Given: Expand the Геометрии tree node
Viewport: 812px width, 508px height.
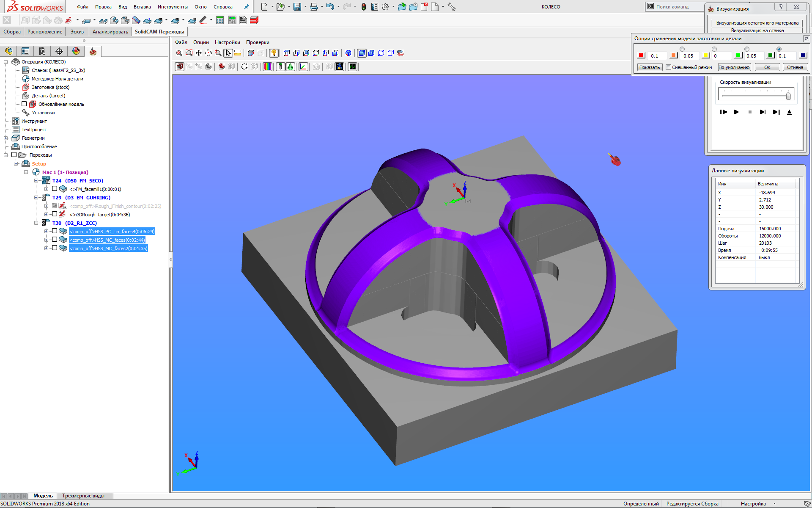Looking at the screenshot, I should pos(6,138).
